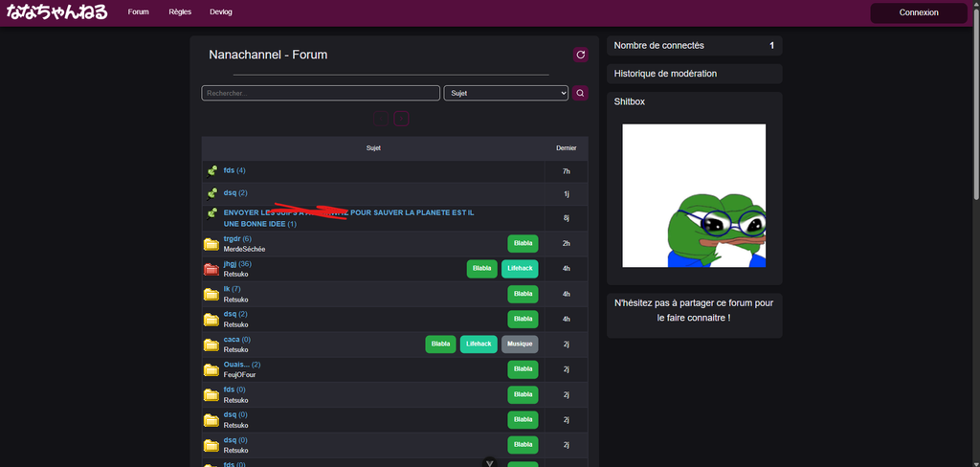Select the Lifehack tag on the jhgj topic
Image resolution: width=980 pixels, height=467 pixels.
coord(520,269)
